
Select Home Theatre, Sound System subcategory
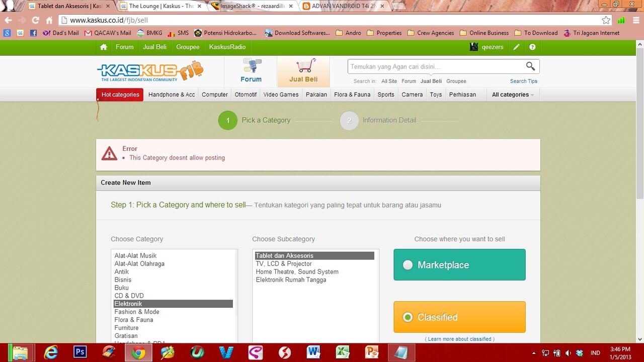coord(297,271)
